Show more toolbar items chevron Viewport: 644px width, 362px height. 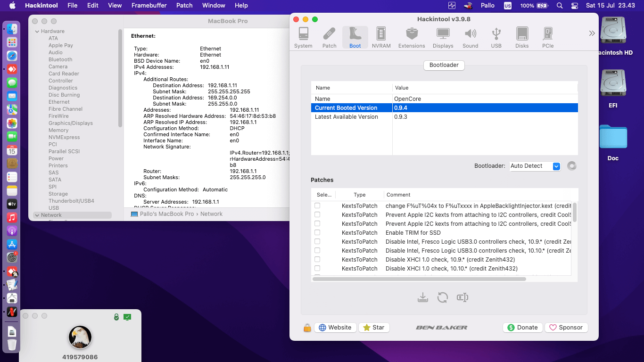592,33
